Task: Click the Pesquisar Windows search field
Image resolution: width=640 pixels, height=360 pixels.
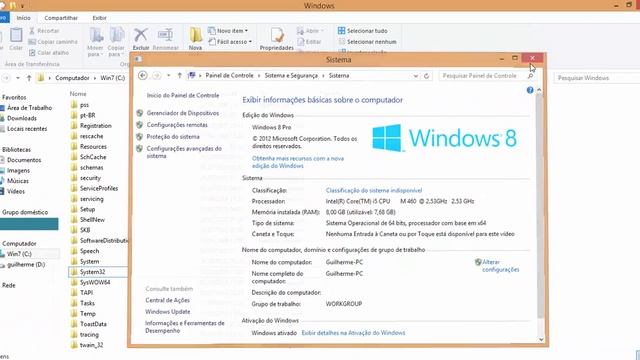Action: (x=597, y=78)
